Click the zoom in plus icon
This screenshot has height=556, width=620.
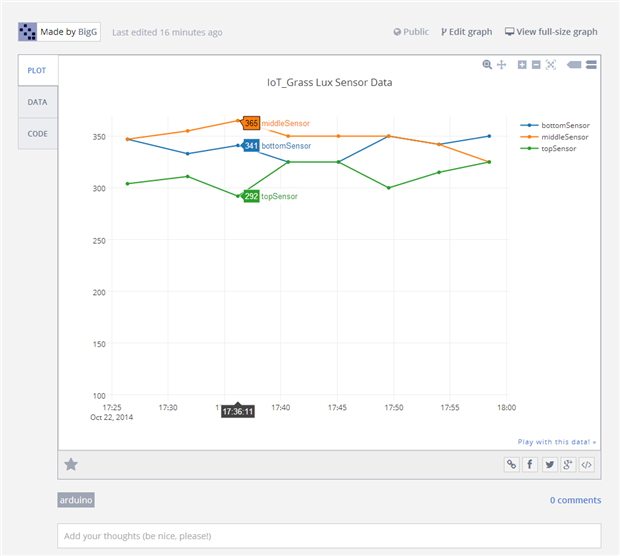click(x=522, y=65)
